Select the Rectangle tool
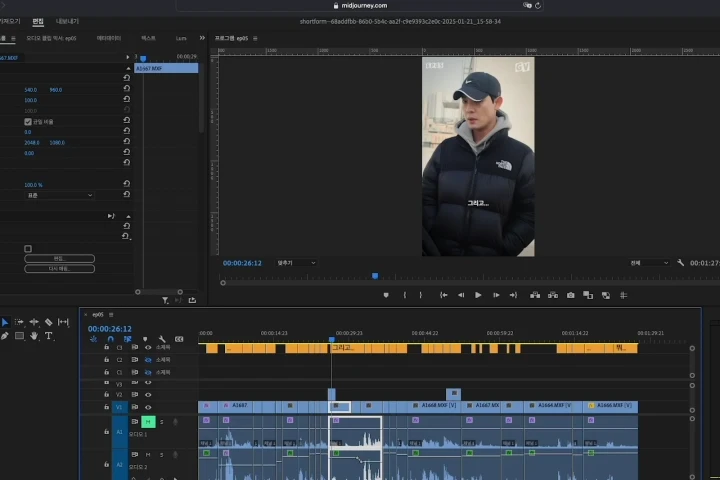The height and width of the screenshot is (480, 720). coord(19,336)
